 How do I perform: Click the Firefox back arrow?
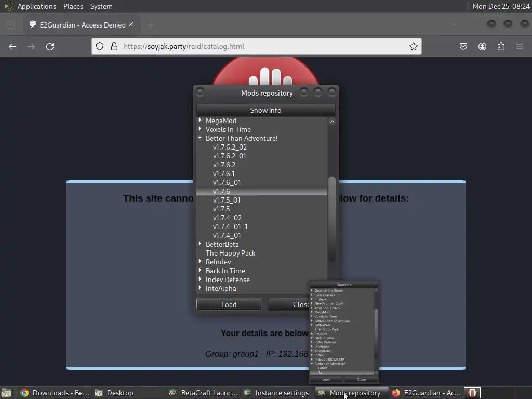pos(12,46)
